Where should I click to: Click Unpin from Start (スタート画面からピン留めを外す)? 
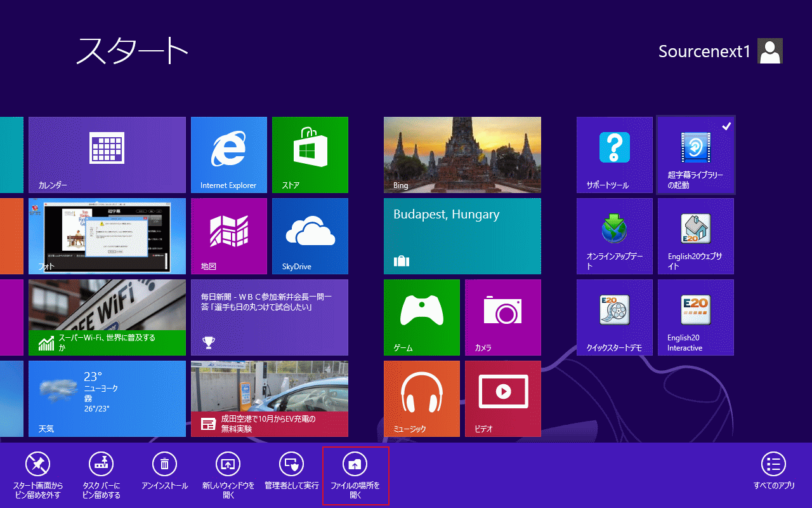pos(38,476)
